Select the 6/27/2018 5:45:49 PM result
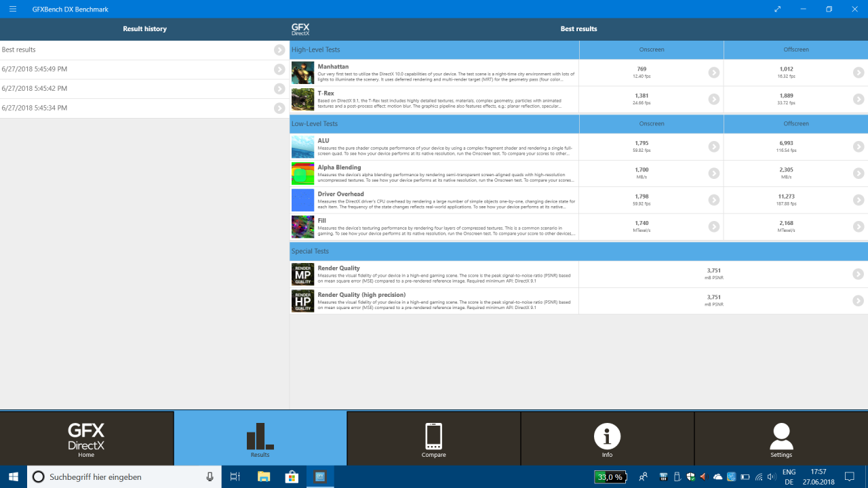The width and height of the screenshot is (868, 488). click(x=144, y=69)
